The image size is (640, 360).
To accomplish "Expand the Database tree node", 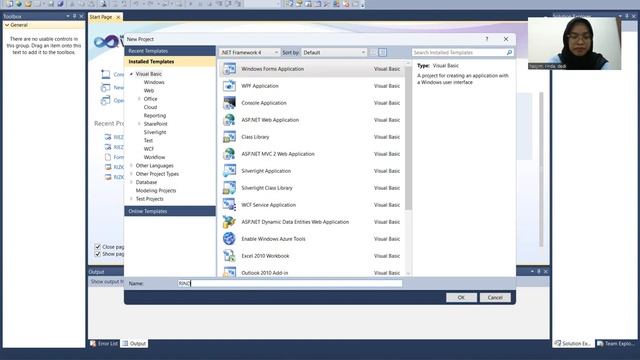I will point(131,182).
